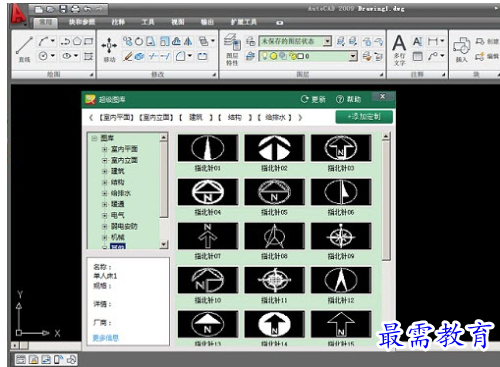The height and width of the screenshot is (367, 500).
Task: Switch to the 常用 ribbon tab
Action: (x=46, y=22)
